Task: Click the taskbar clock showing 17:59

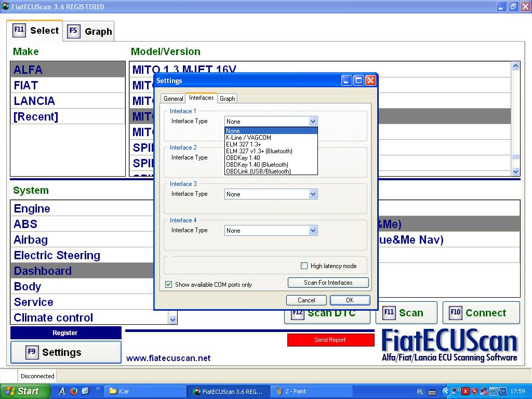Action: point(517,392)
